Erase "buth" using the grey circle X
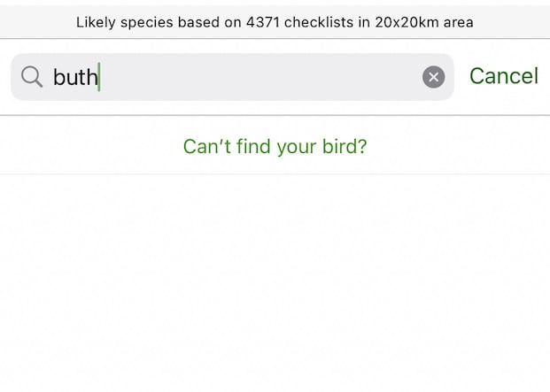The width and height of the screenshot is (550, 392). 433,77
